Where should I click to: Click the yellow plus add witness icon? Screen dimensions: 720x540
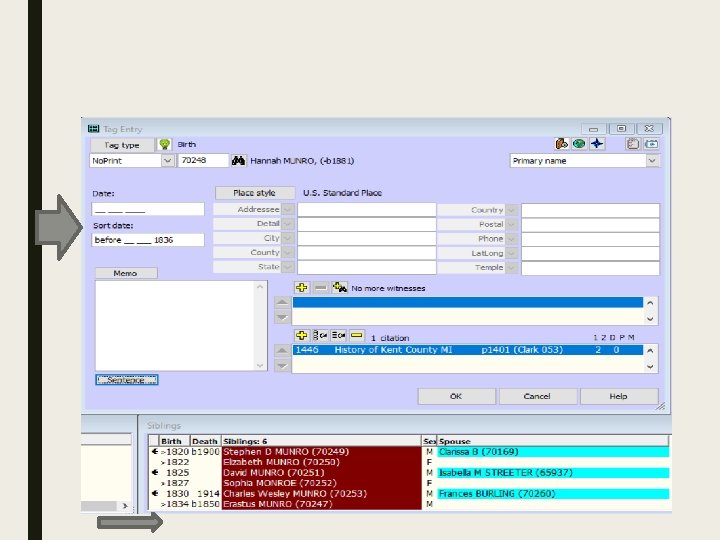coord(301,288)
